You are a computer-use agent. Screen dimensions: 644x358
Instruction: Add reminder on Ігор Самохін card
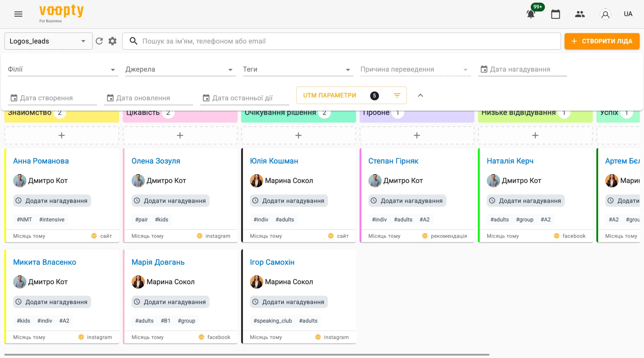(289, 302)
